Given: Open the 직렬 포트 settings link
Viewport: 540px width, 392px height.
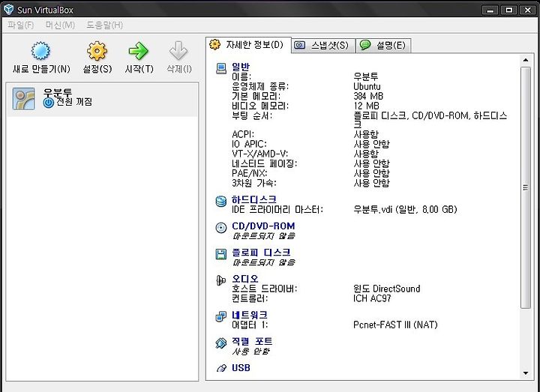Looking at the screenshot, I should pos(252,342).
